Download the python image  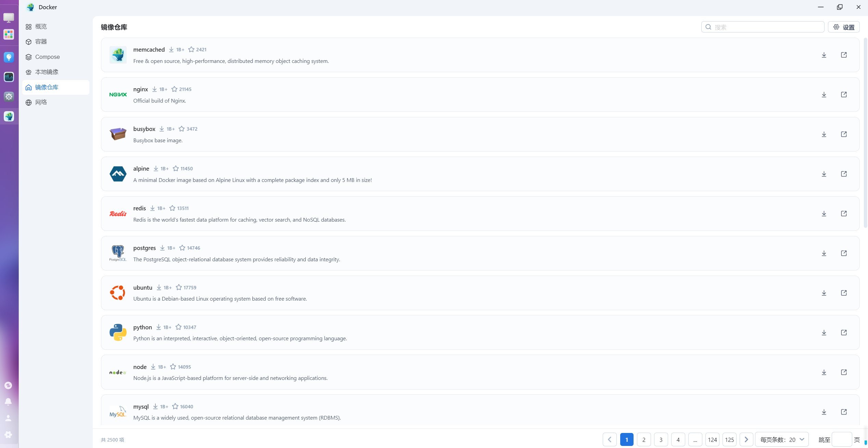824,332
